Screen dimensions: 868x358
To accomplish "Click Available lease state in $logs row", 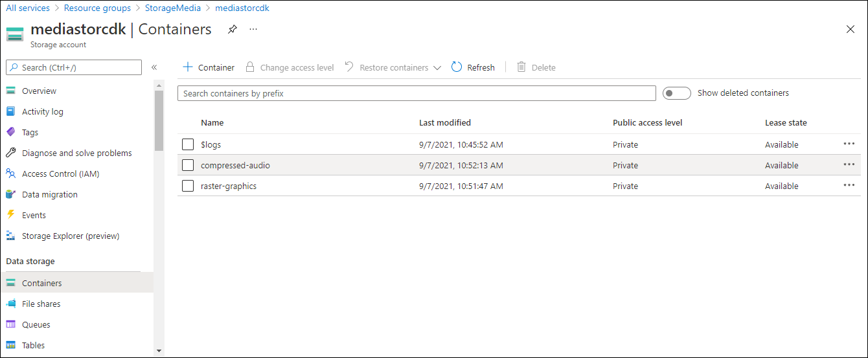I will [782, 144].
